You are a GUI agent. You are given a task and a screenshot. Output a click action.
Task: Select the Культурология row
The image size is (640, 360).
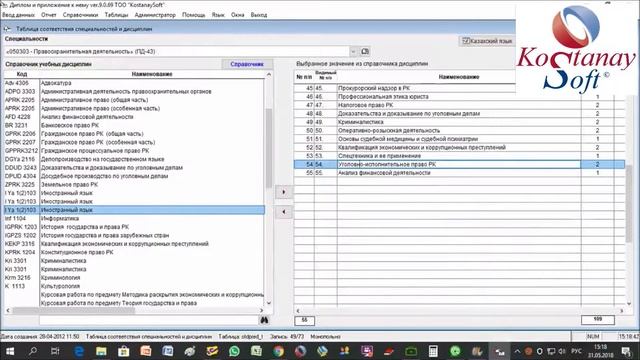click(134, 286)
